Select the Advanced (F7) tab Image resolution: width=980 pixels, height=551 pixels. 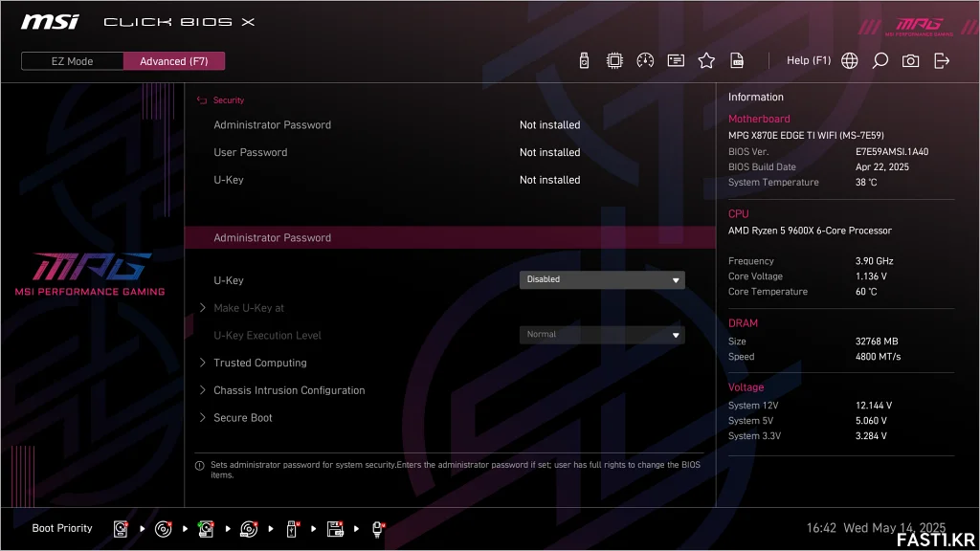[x=174, y=61]
